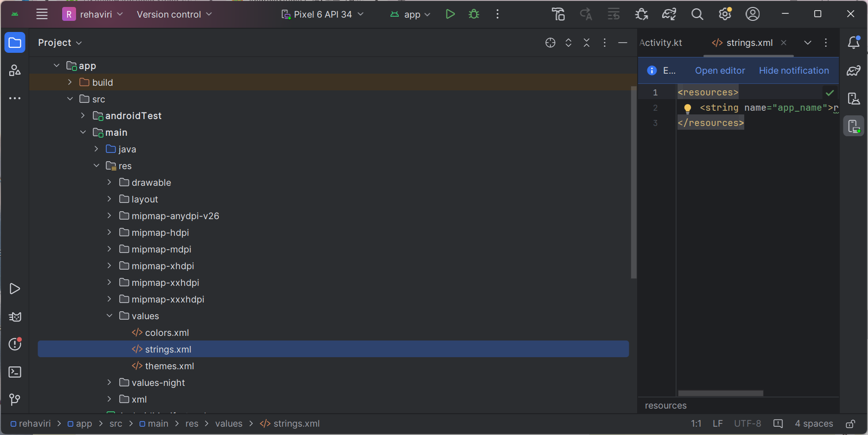Image resolution: width=868 pixels, height=435 pixels.
Task: Open the IDE Settings gear icon
Action: [725, 14]
